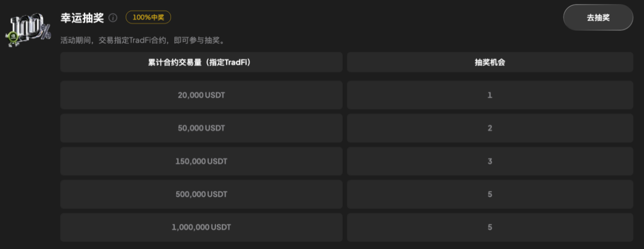644x249 pixels.
Task: Click the 20,000 USDT volume cell
Action: click(201, 95)
